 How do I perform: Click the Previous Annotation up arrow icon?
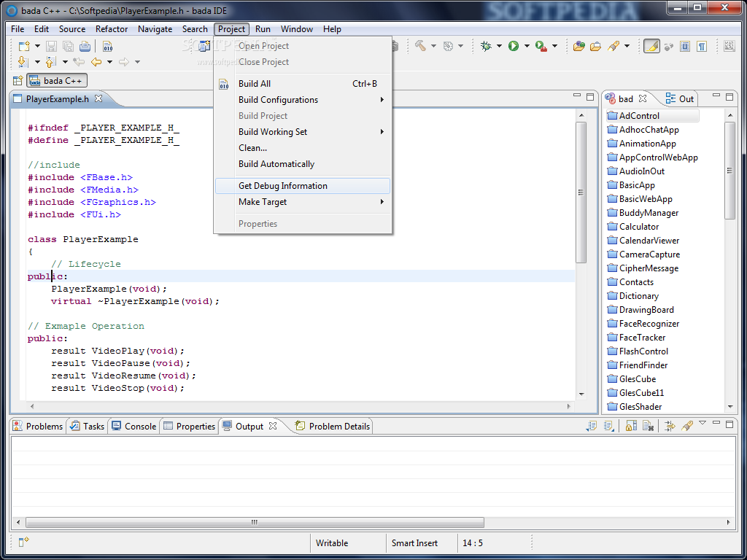(50, 62)
